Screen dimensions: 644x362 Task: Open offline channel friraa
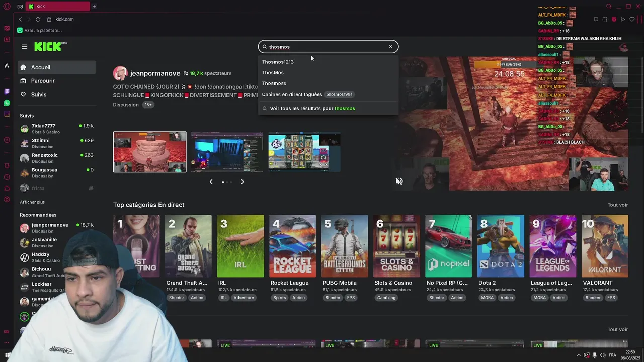click(x=56, y=188)
